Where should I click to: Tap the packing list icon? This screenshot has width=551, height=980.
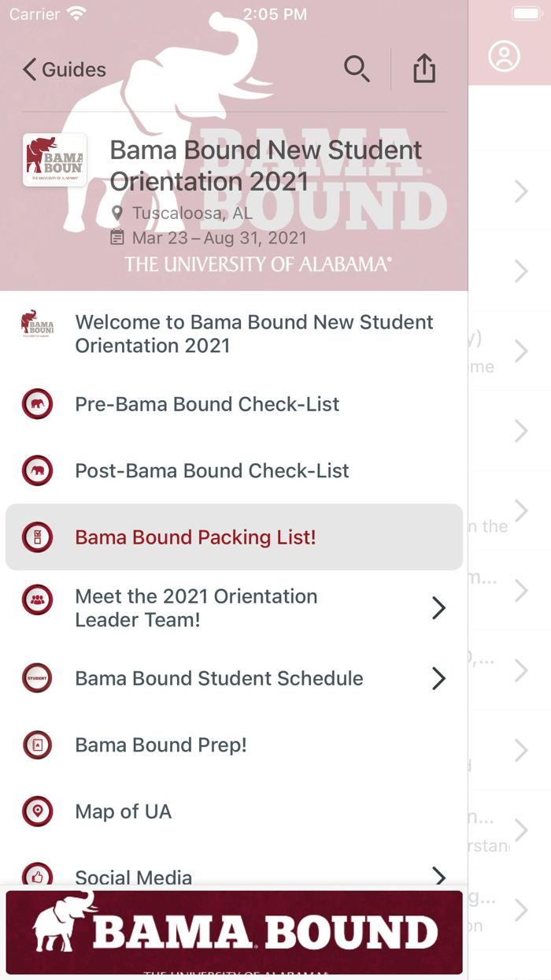click(37, 537)
